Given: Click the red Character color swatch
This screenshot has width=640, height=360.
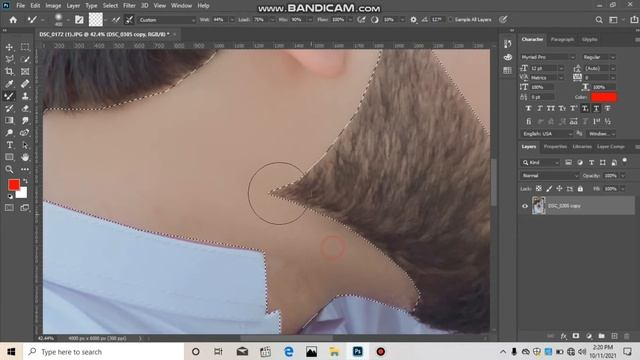Looking at the screenshot, I should (x=604, y=97).
